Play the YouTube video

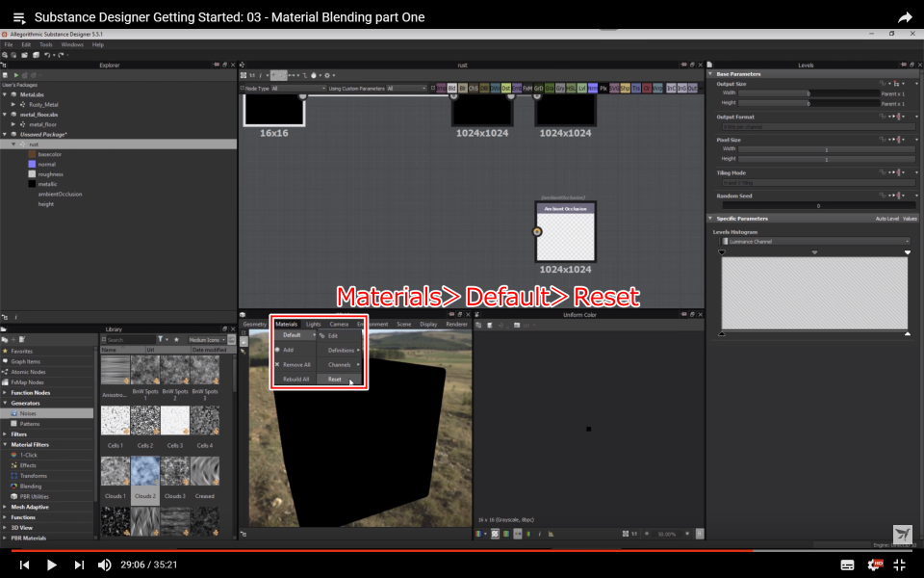click(x=51, y=565)
